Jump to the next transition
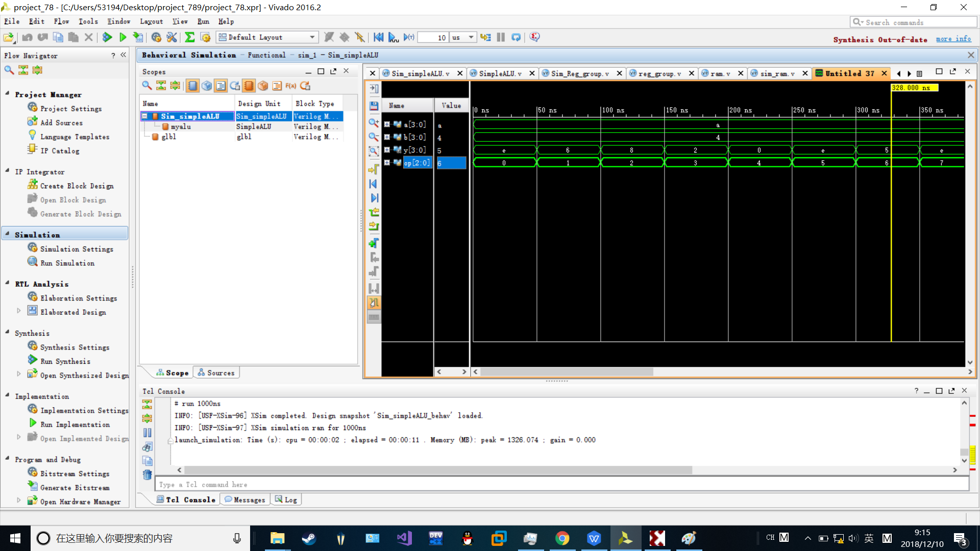The height and width of the screenshot is (551, 980). pyautogui.click(x=374, y=226)
